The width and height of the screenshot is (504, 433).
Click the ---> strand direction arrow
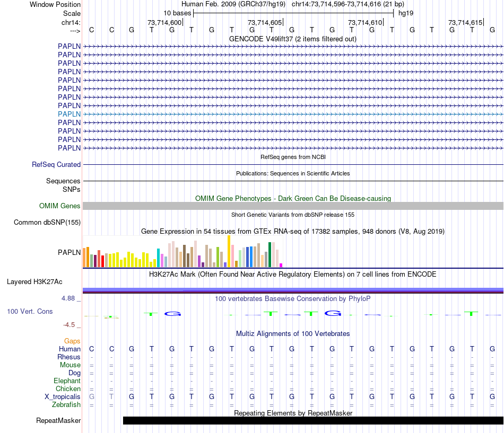pos(75,31)
